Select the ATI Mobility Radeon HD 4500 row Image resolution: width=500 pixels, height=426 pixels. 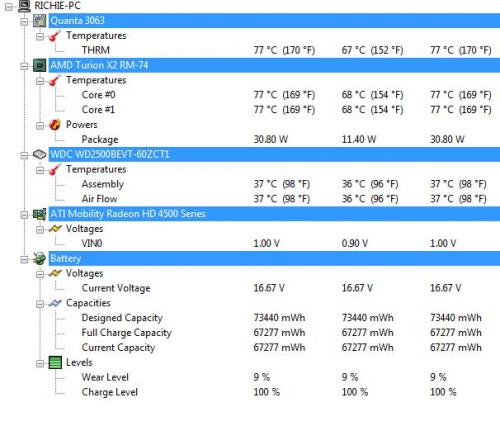(x=274, y=214)
